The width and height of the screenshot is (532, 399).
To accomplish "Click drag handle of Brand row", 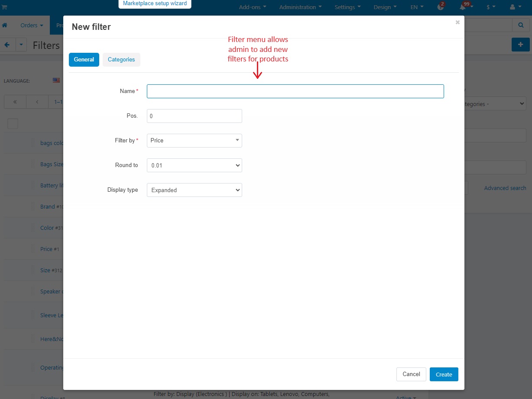I will tap(32, 206).
